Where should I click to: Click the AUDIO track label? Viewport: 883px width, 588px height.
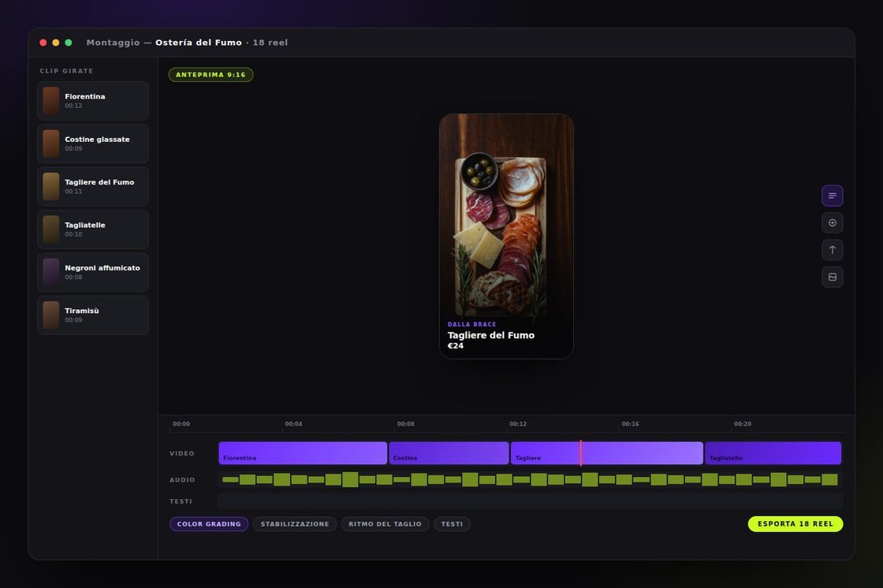pos(182,480)
